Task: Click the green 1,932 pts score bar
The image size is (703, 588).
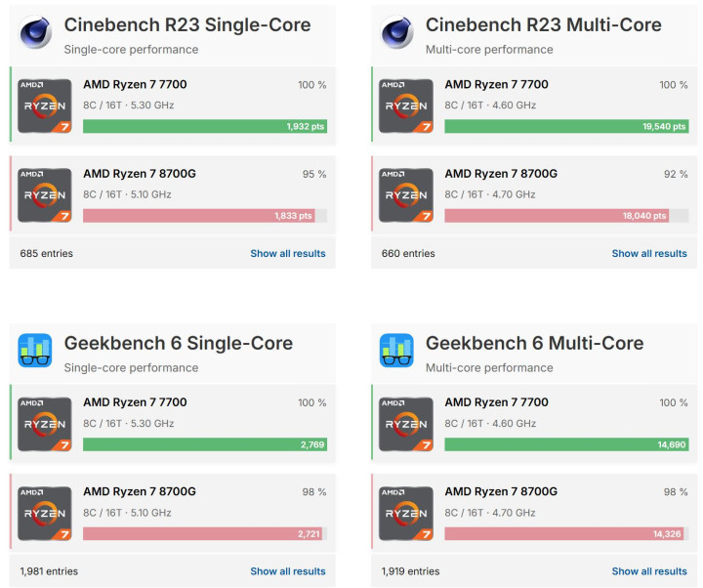Action: 204,126
